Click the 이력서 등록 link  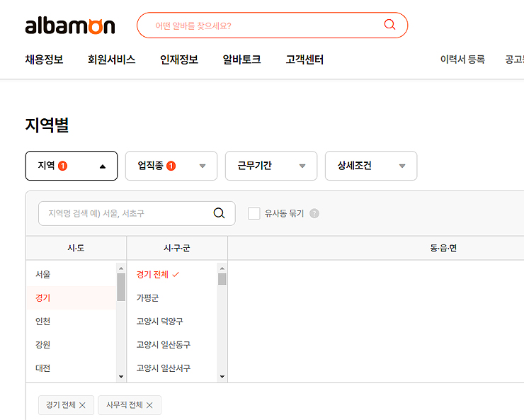pyautogui.click(x=462, y=59)
